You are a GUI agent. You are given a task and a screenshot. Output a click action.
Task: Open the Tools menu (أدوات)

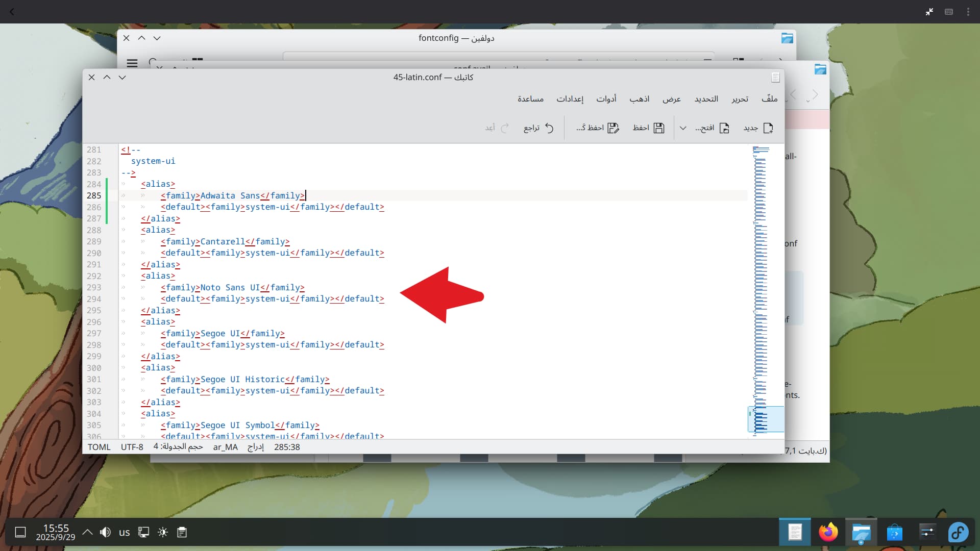[606, 98]
